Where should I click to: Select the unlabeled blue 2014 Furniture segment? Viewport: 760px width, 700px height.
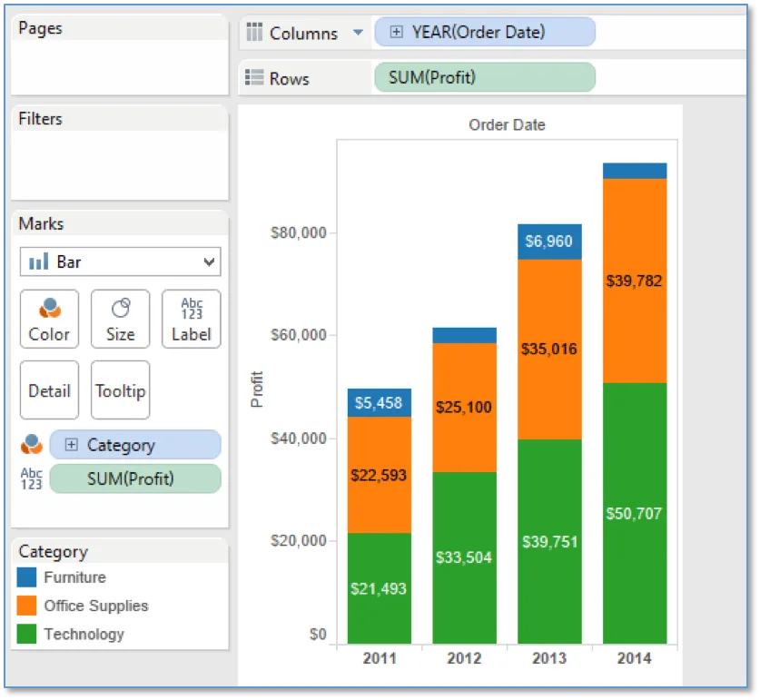(635, 171)
